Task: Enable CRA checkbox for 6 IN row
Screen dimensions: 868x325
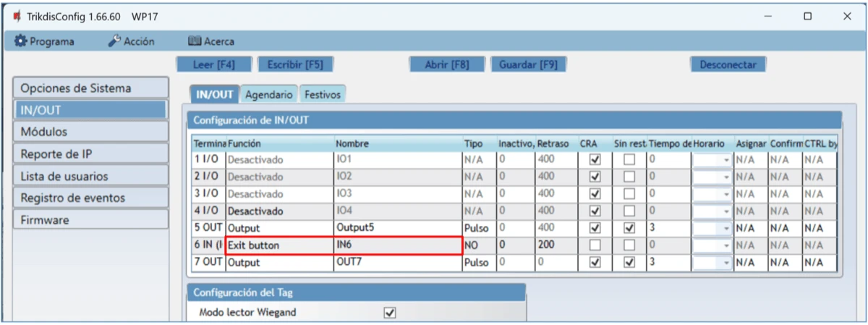Action: click(x=595, y=246)
